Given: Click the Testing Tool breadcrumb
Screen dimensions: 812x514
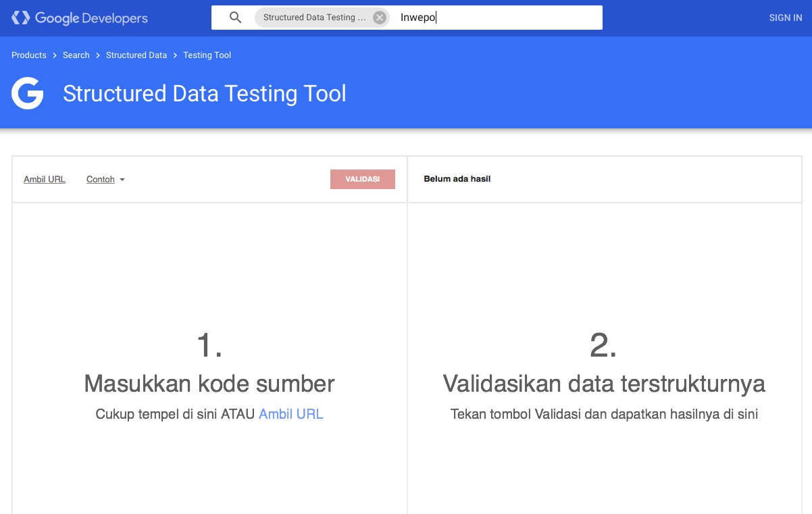Looking at the screenshot, I should (x=207, y=55).
